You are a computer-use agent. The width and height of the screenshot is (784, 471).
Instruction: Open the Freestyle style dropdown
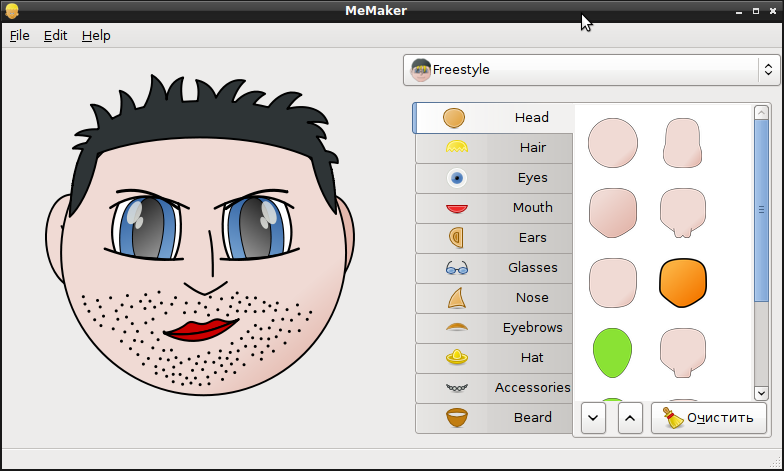(x=592, y=70)
